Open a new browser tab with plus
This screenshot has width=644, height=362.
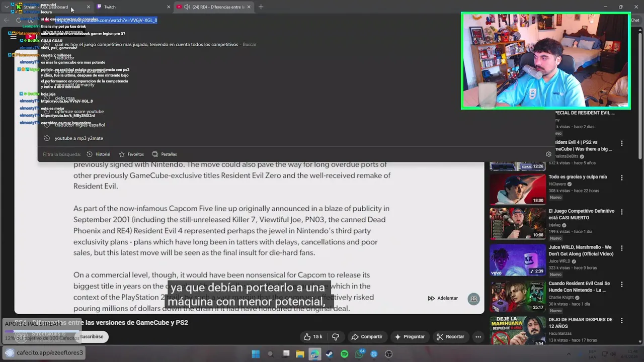(x=261, y=7)
